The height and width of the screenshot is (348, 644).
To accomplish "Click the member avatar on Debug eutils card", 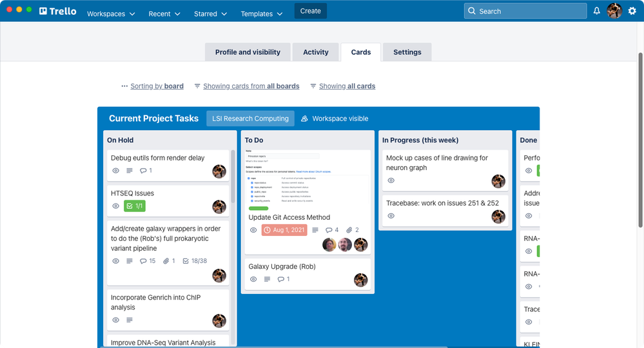I will pos(219,171).
